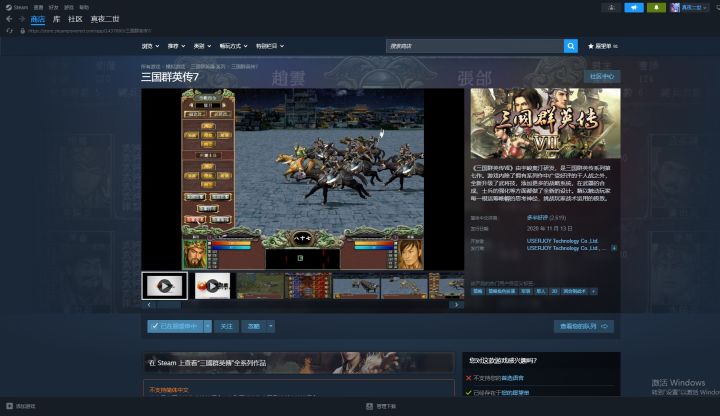Switch to the 社区 community tab

point(75,19)
